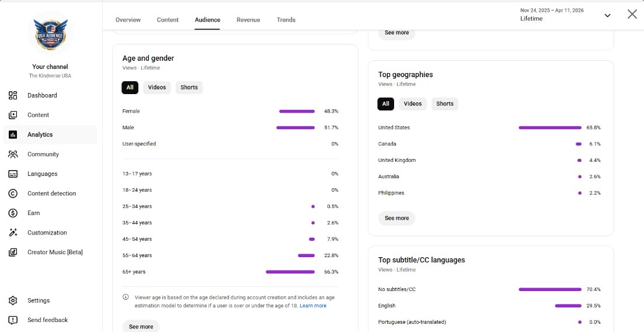Open the channel logo avatar
This screenshot has height=332, width=644.
point(50,33)
